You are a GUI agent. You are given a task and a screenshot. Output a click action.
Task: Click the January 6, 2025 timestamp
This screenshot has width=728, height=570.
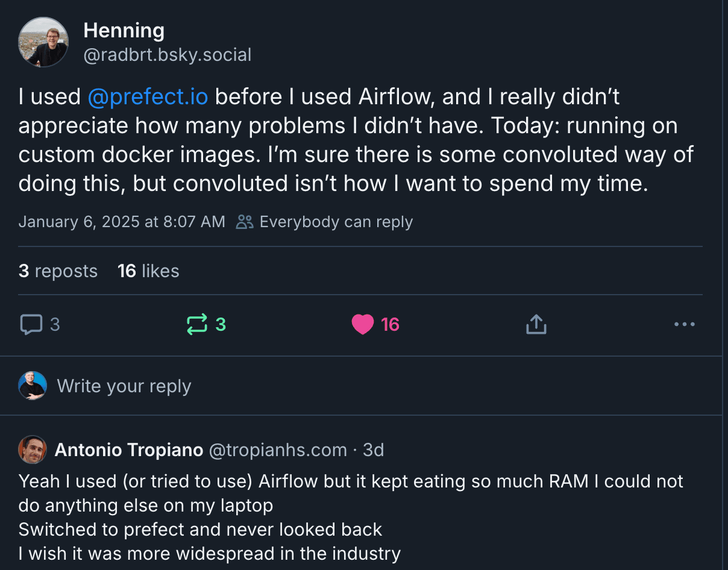point(122,222)
